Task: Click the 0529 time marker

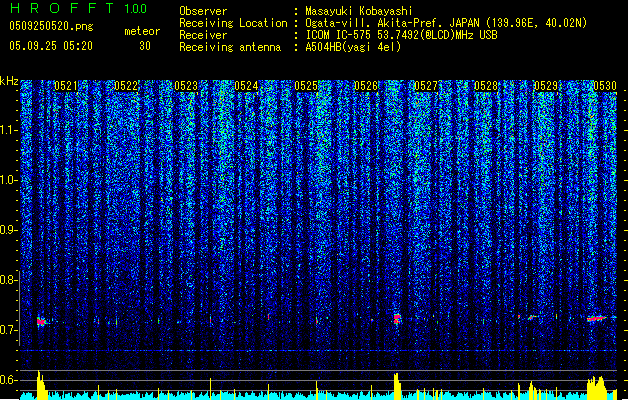Action: tap(546, 86)
